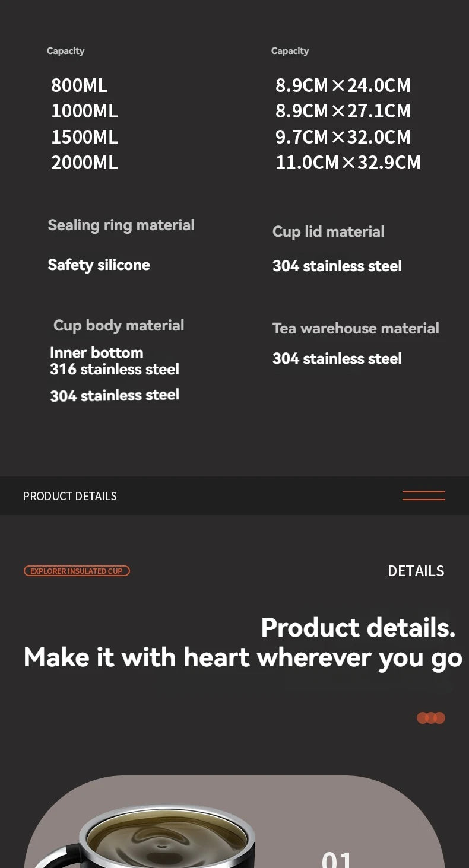Click the three orange dots indicator
The width and height of the screenshot is (469, 868).
430,718
